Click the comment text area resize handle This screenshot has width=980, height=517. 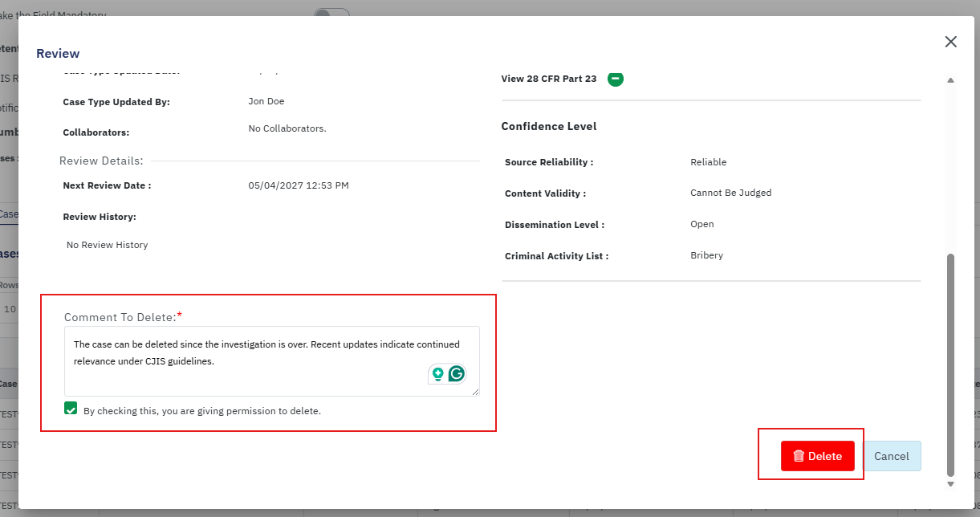click(x=475, y=392)
